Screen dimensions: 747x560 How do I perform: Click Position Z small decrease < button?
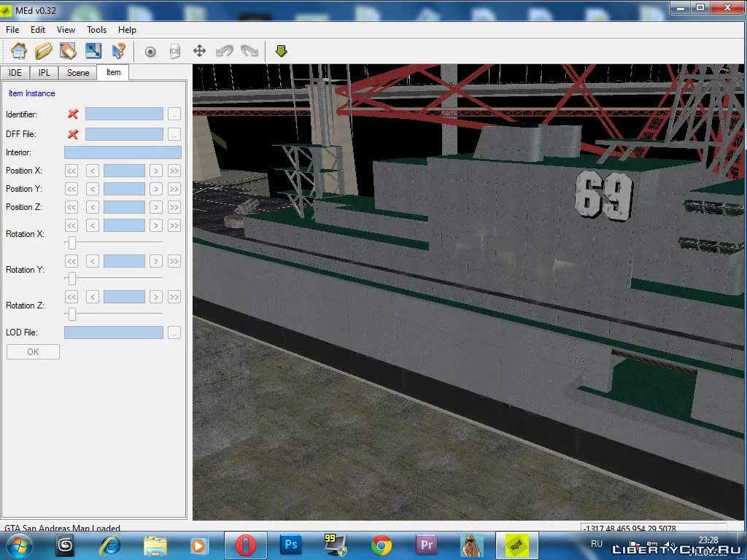[93, 207]
